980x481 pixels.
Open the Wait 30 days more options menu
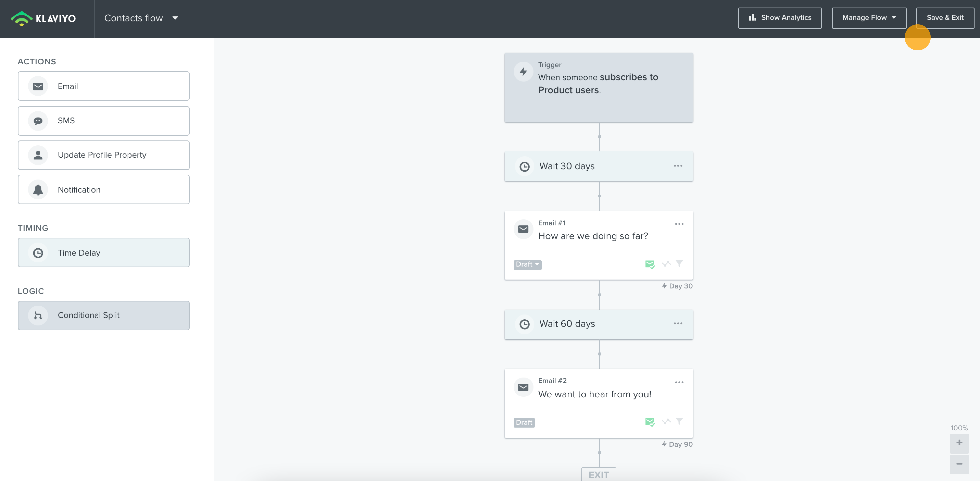click(678, 166)
